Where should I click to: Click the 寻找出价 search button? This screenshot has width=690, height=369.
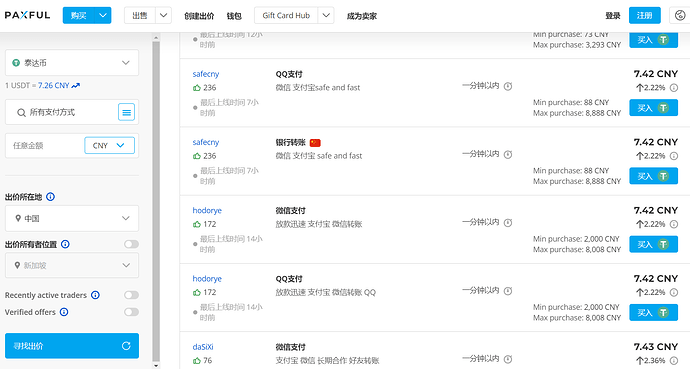click(x=72, y=346)
